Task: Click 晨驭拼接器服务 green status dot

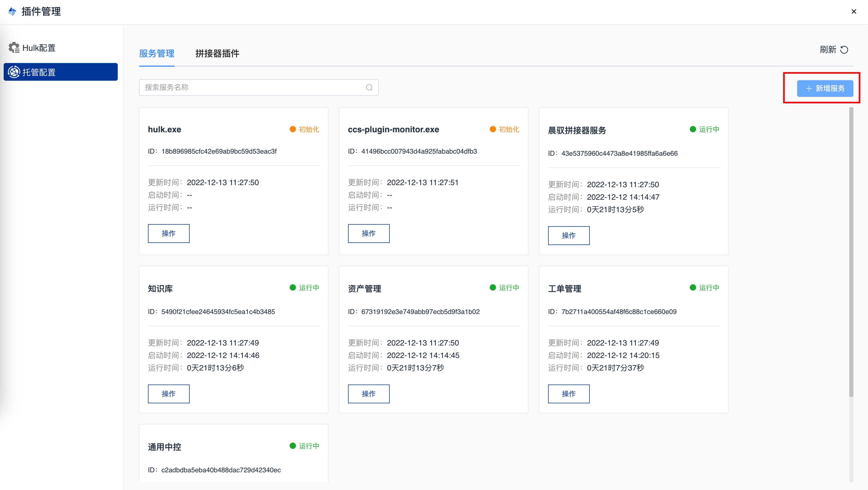Action: click(x=693, y=129)
